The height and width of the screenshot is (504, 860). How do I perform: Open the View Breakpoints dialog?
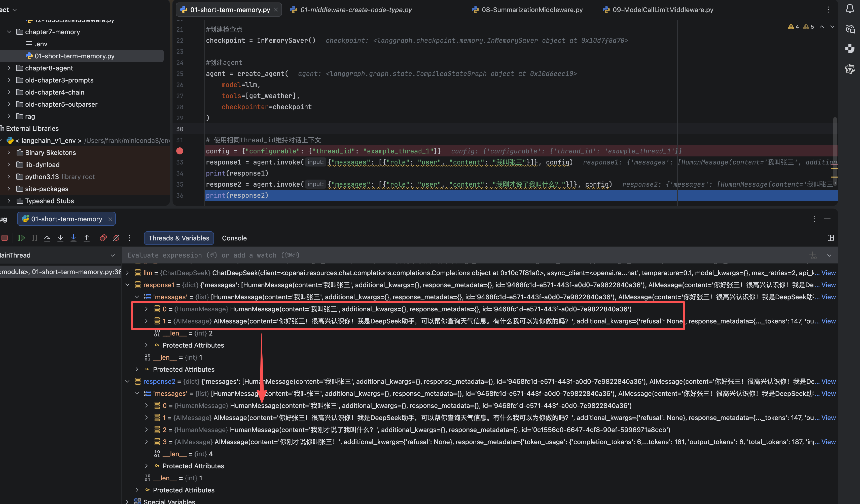tap(103, 238)
